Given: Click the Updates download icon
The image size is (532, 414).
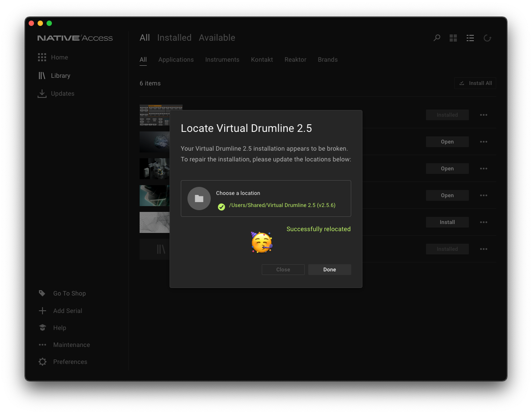Looking at the screenshot, I should coord(42,93).
